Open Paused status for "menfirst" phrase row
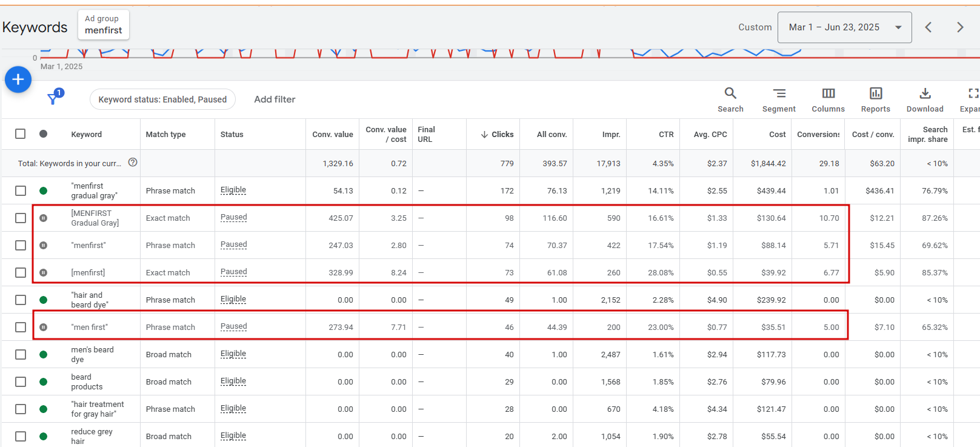The width and height of the screenshot is (980, 447). tap(234, 244)
